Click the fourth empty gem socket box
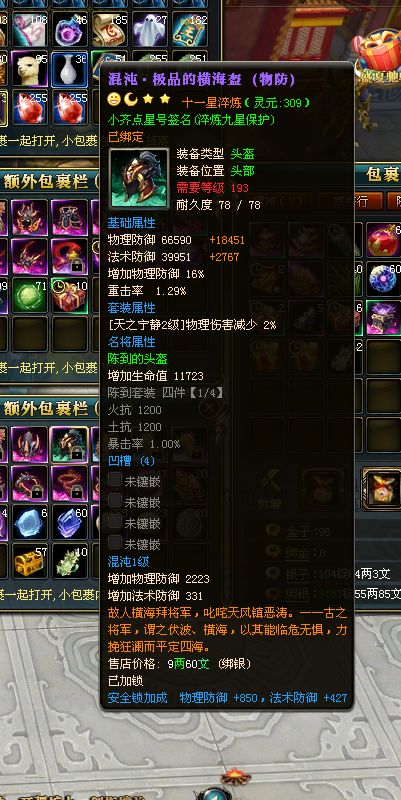The image size is (401, 800). tap(115, 542)
